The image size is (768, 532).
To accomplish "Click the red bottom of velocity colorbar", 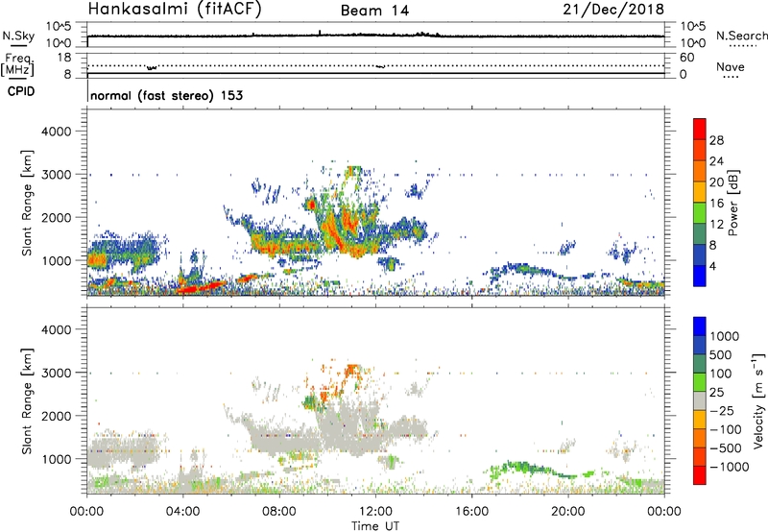I will (700, 475).
